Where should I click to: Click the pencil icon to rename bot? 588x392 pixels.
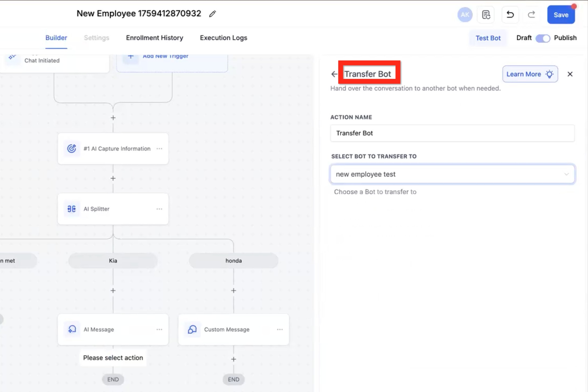212,14
